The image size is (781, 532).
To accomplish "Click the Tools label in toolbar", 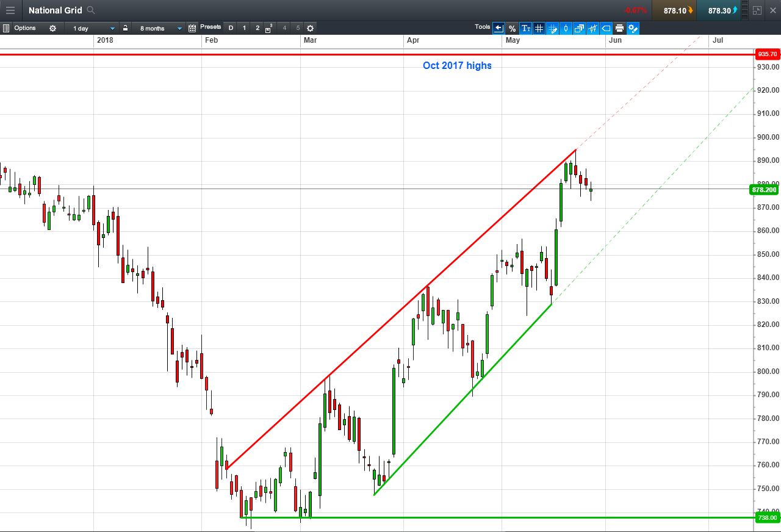I will pos(483,27).
